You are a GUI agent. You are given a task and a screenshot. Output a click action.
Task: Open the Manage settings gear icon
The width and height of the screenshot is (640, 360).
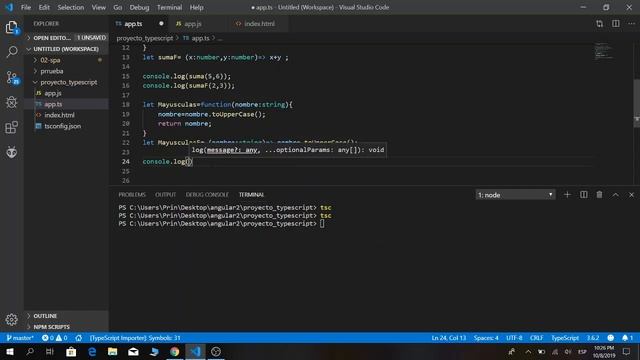(x=11, y=319)
